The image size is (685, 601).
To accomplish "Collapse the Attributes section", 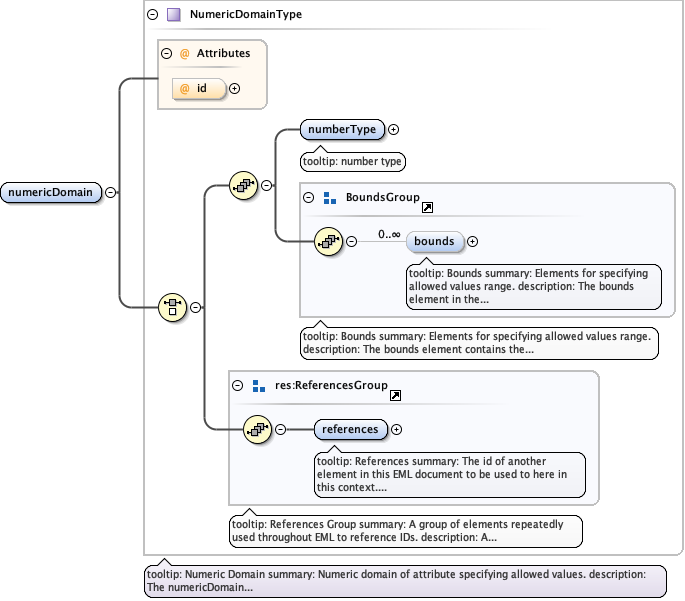I will 167,53.
